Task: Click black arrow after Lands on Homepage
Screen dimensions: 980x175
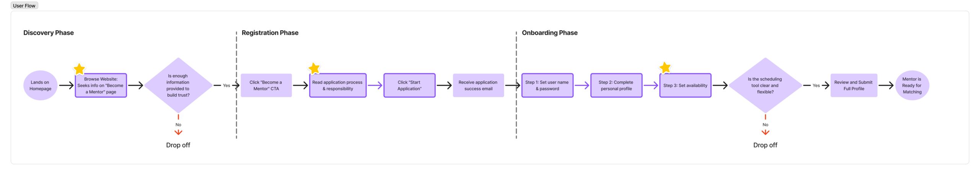Action: click(66, 85)
